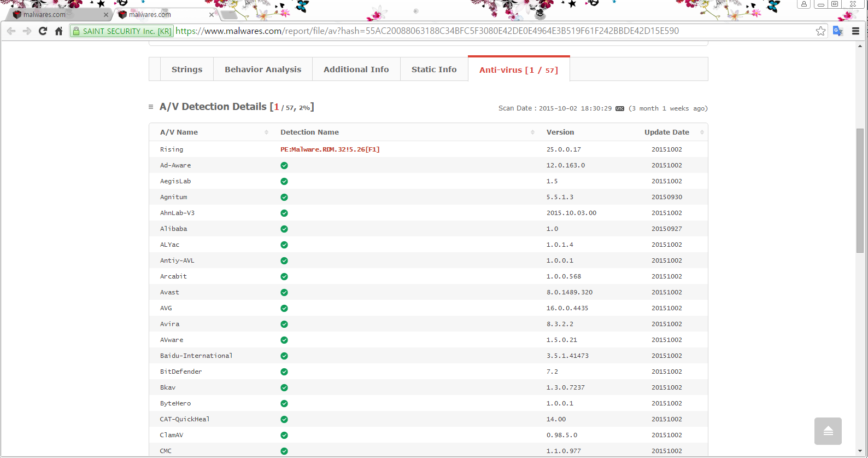Click the browser back arrow

[x=11, y=31]
